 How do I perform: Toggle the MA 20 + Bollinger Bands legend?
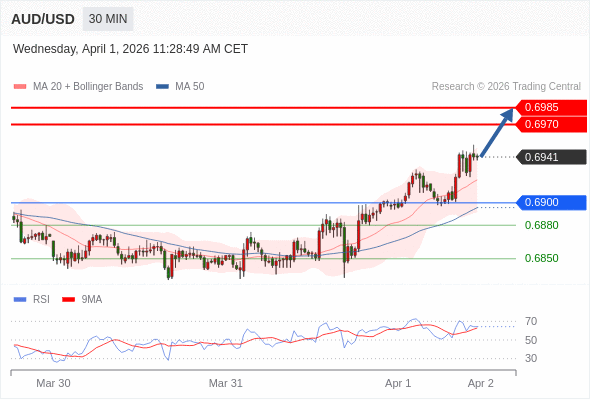78,87
